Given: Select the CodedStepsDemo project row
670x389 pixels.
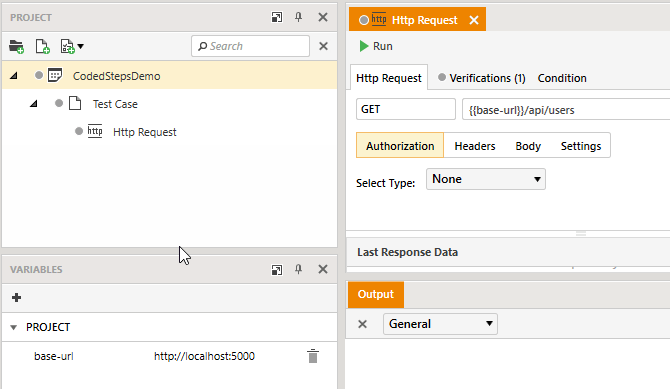Looking at the screenshot, I should (x=169, y=76).
